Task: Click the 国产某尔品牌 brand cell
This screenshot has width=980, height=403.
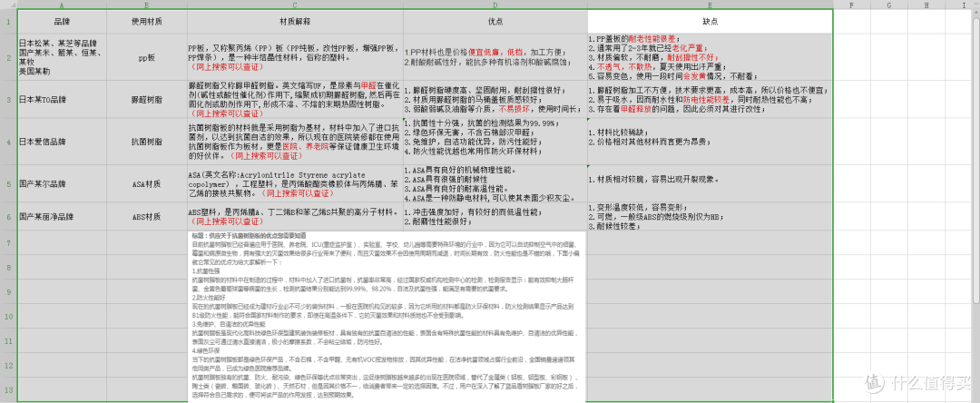Action: (x=62, y=183)
